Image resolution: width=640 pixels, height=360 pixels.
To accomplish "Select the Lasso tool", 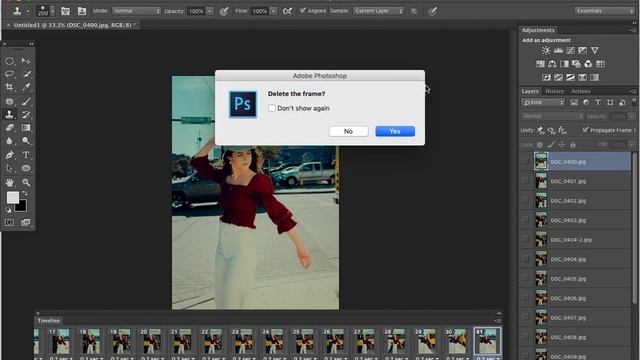I will [x=9, y=74].
